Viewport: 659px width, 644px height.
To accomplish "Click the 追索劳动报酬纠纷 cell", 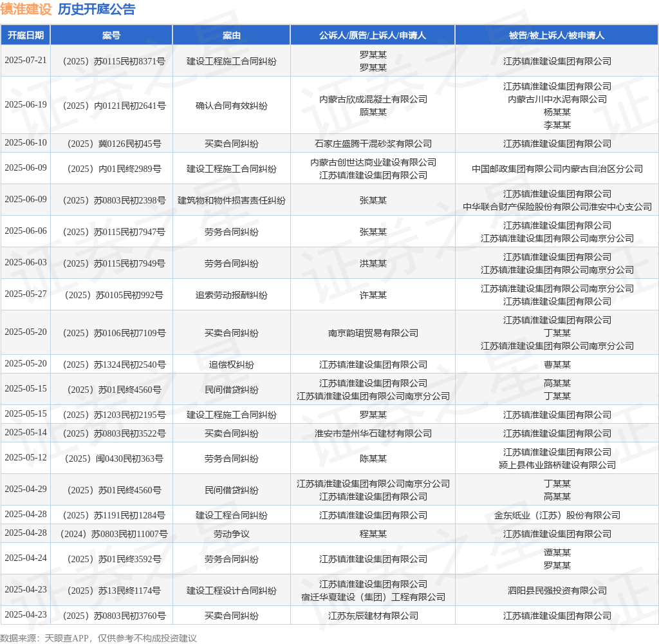I will coord(232,296).
